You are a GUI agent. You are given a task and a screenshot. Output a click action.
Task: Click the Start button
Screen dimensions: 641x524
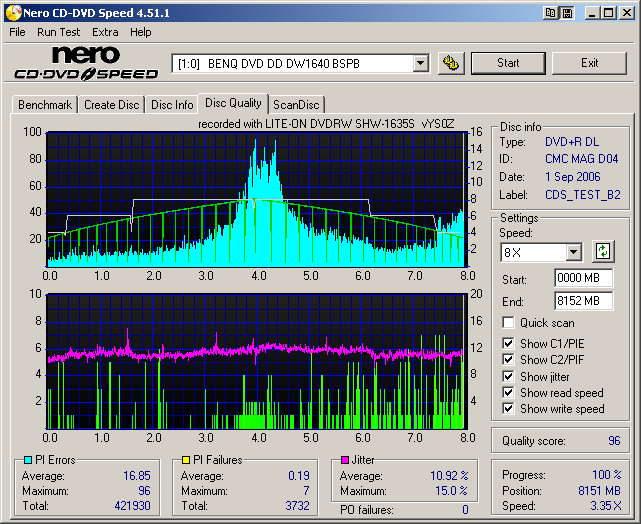508,63
